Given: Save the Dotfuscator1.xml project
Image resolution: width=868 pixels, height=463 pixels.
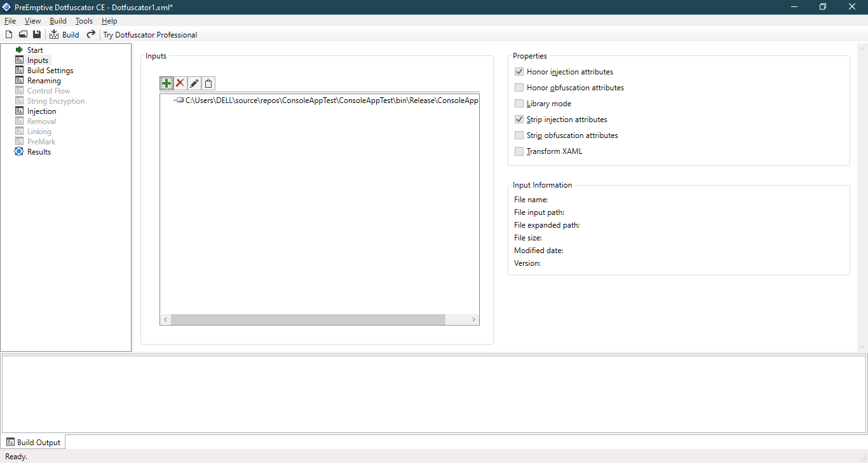Looking at the screenshot, I should (x=37, y=34).
